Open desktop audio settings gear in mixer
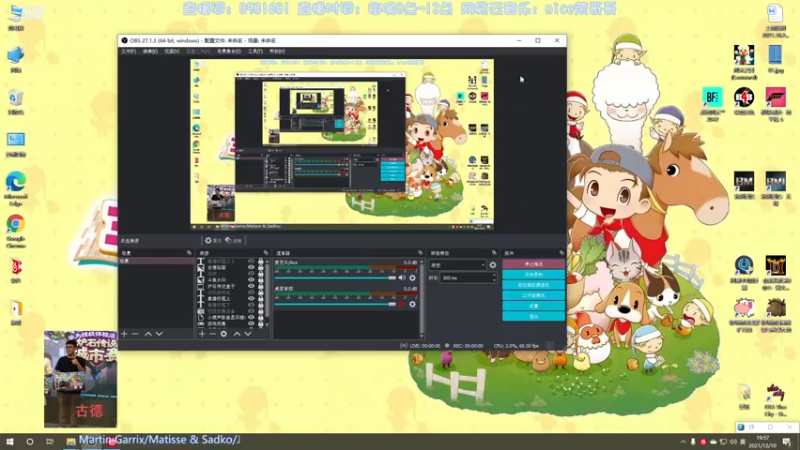 412,304
